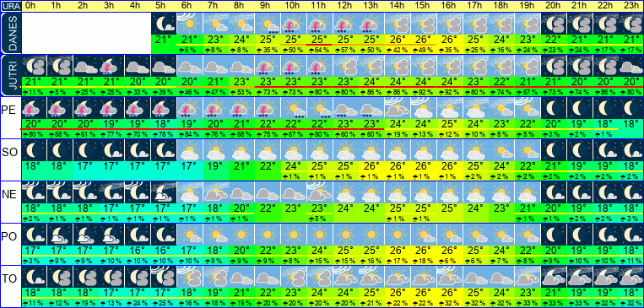Click the URA header label
This screenshot has height=308, width=644.
click(10, 6)
